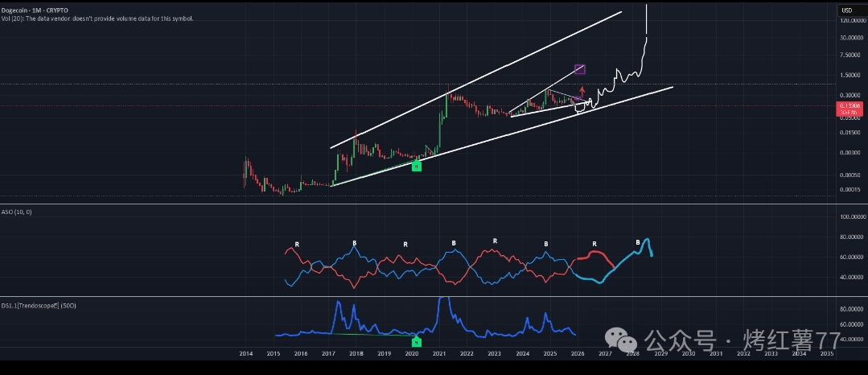Viewport: 868px width, 375px height.
Task: Open the DS1.1 Trendoscope (500) indicator legend
Action: tap(38, 306)
